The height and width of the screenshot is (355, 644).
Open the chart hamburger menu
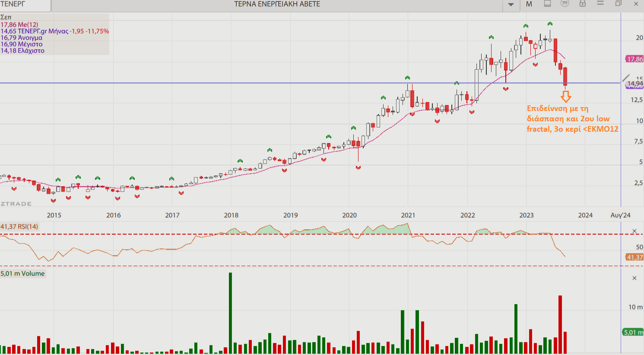click(x=600, y=3)
